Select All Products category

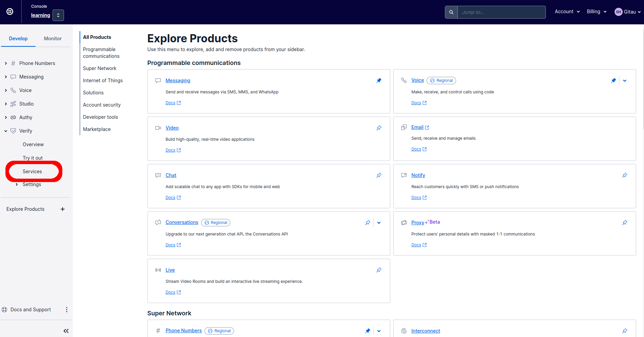(97, 37)
